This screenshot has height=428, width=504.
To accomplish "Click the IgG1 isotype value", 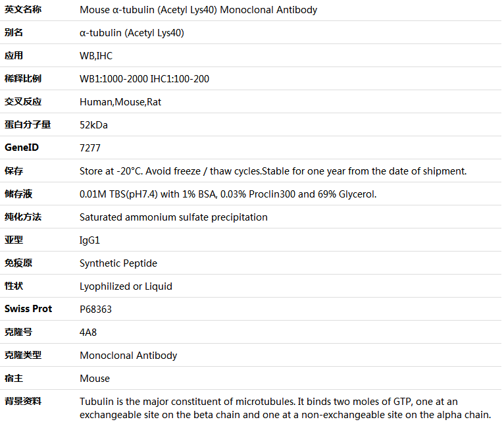I will [89, 240].
